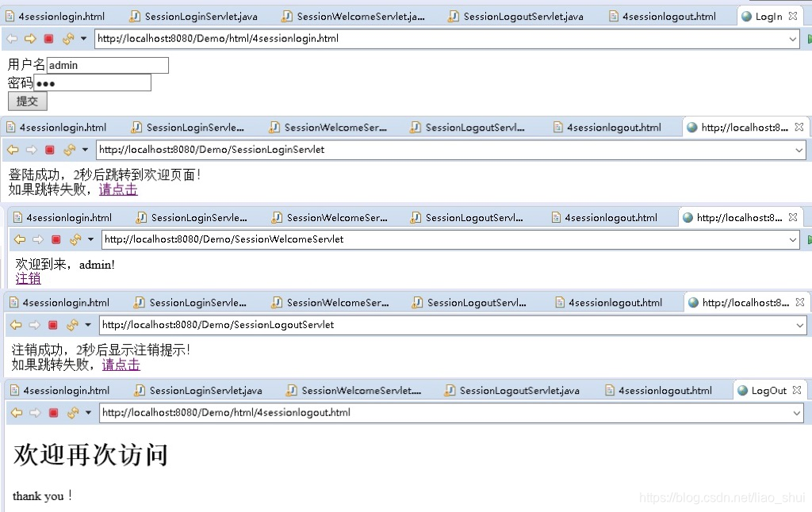Click the 'thank you！' text
The width and height of the screenshot is (812, 512).
point(43,496)
